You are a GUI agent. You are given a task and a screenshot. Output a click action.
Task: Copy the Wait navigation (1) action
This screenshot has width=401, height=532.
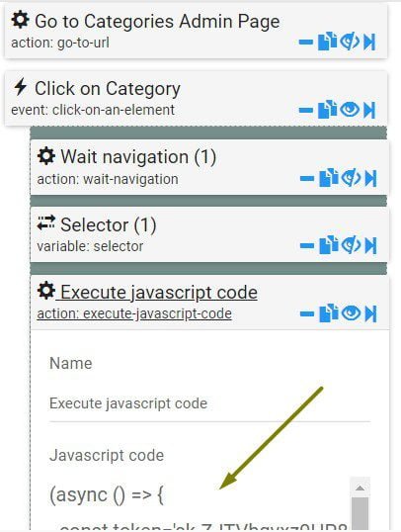click(x=329, y=178)
